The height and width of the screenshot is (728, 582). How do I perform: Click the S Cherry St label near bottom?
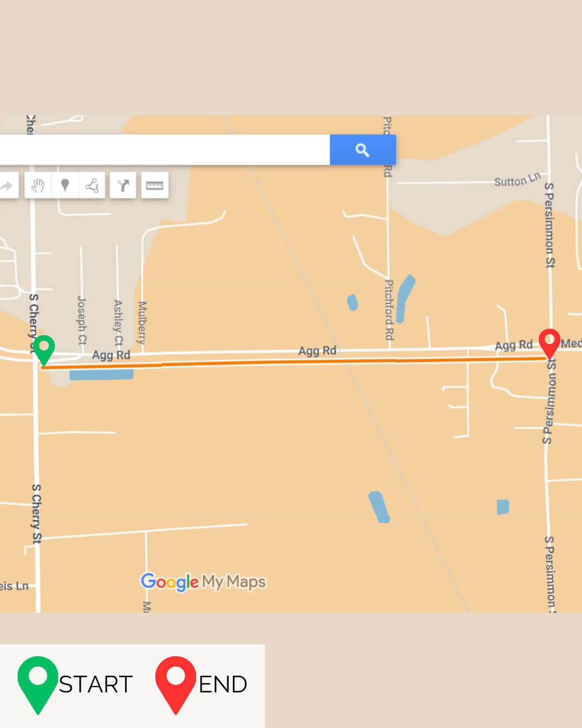coord(36,514)
